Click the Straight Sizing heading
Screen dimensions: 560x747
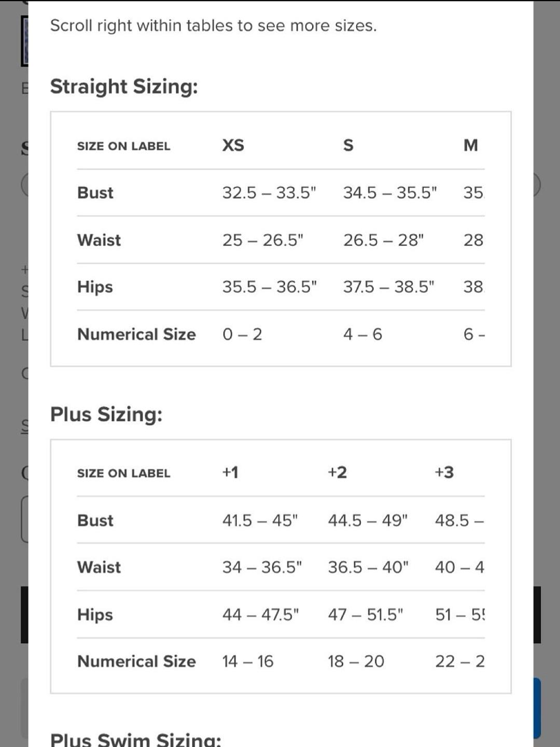(x=124, y=87)
